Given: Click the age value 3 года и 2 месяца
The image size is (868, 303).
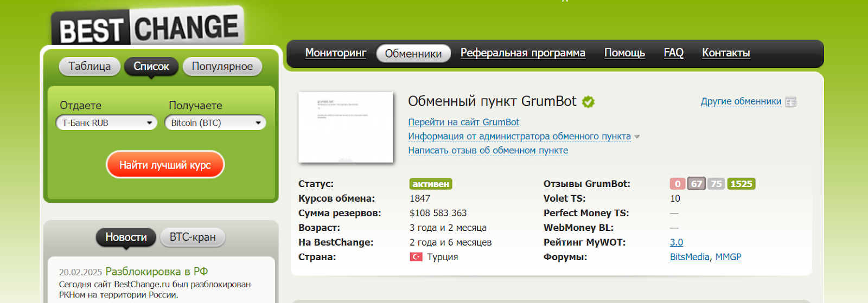Looking at the screenshot, I should point(448,228).
